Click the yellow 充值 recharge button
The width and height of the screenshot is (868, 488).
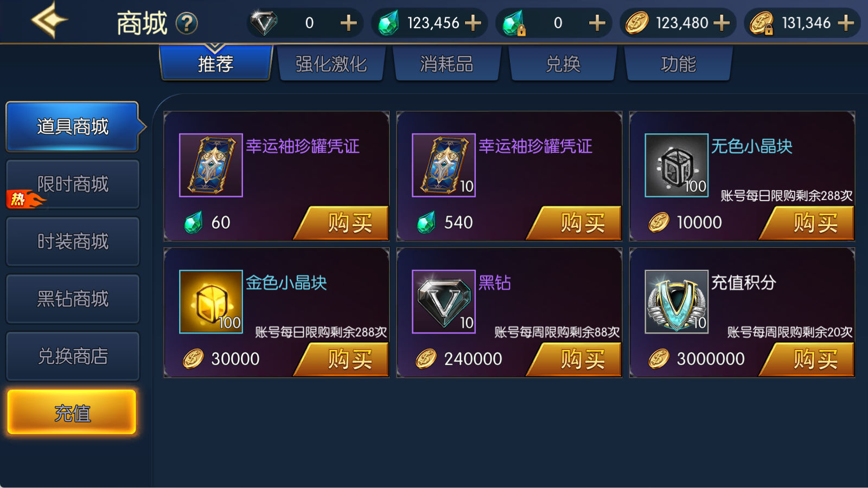72,412
